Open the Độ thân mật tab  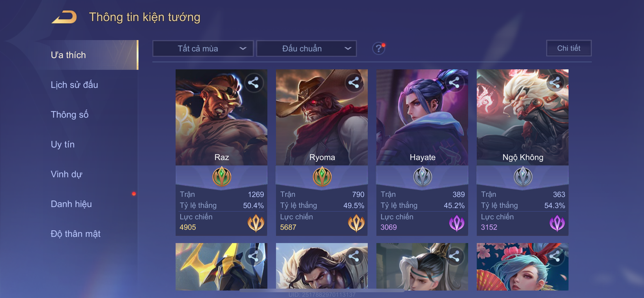(75, 234)
